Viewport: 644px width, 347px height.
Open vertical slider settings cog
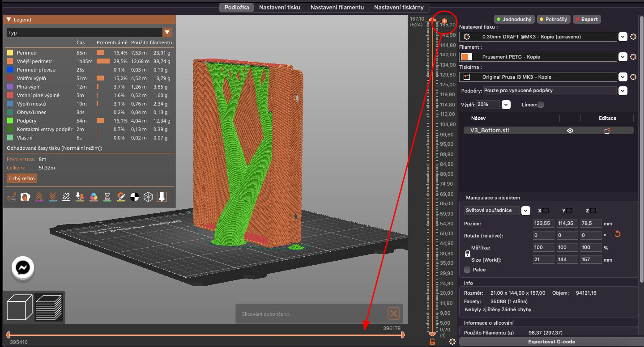452,342
